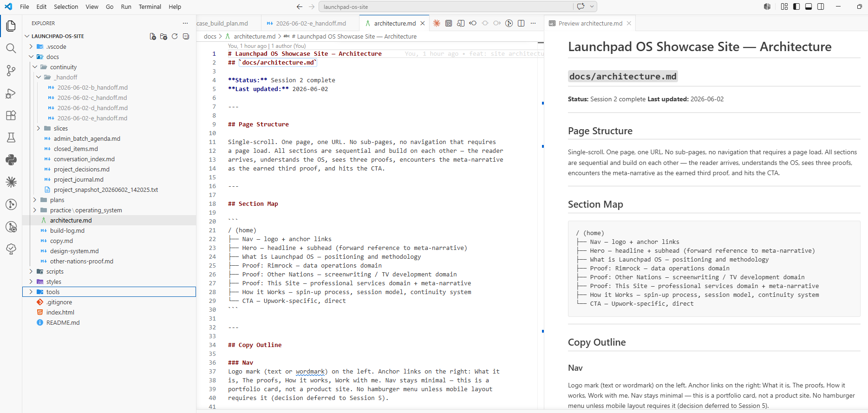868x413 pixels.
Task: Open Explorer views and more actions ellipsis
Action: tap(185, 23)
